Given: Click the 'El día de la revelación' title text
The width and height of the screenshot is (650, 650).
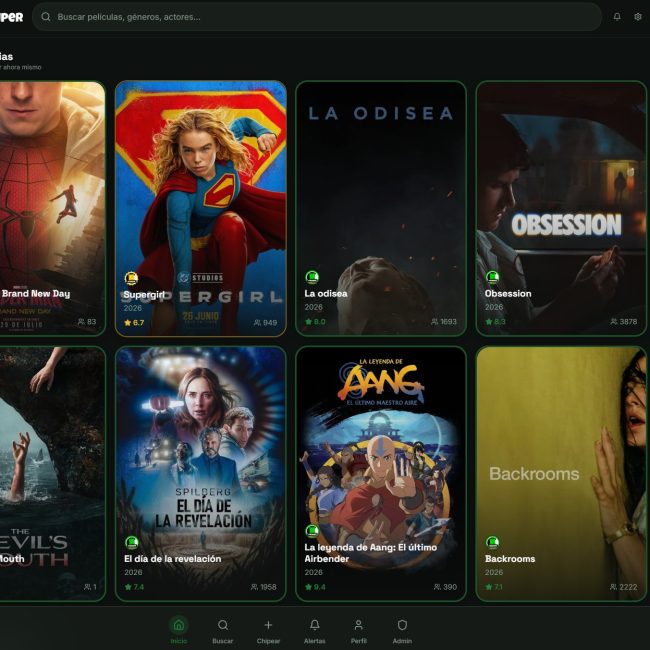Looking at the screenshot, I should point(172,559).
